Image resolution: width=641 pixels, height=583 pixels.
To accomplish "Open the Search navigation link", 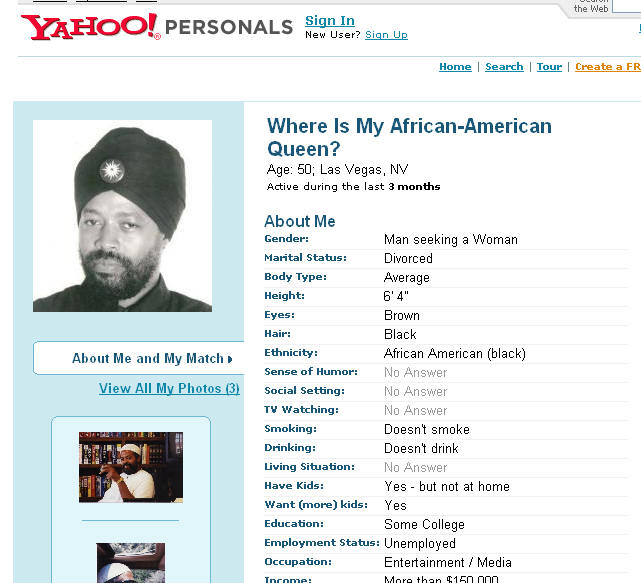I will (x=504, y=67).
